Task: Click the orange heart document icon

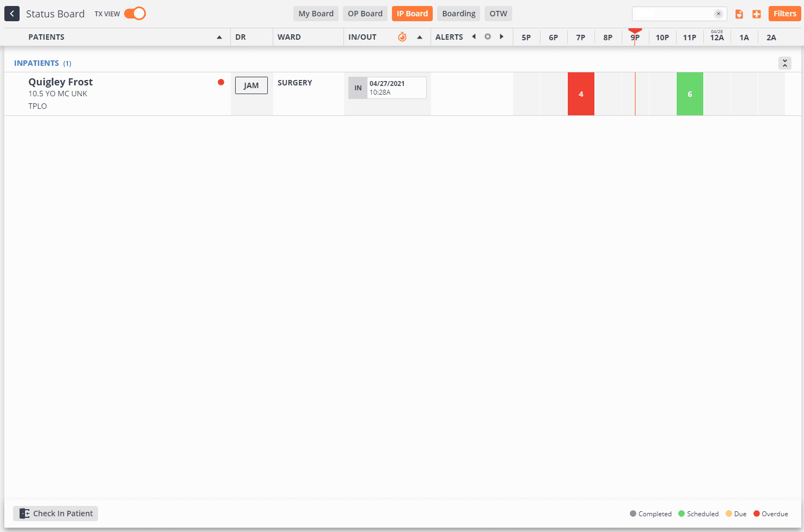Action: [x=739, y=14]
